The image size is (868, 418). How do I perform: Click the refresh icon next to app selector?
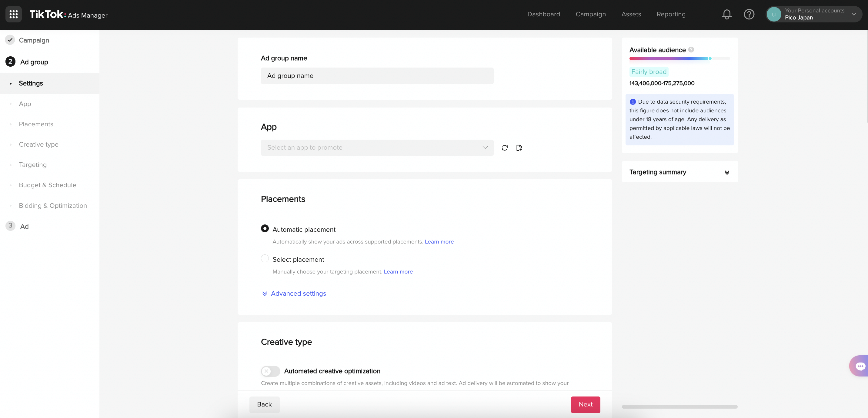point(504,148)
